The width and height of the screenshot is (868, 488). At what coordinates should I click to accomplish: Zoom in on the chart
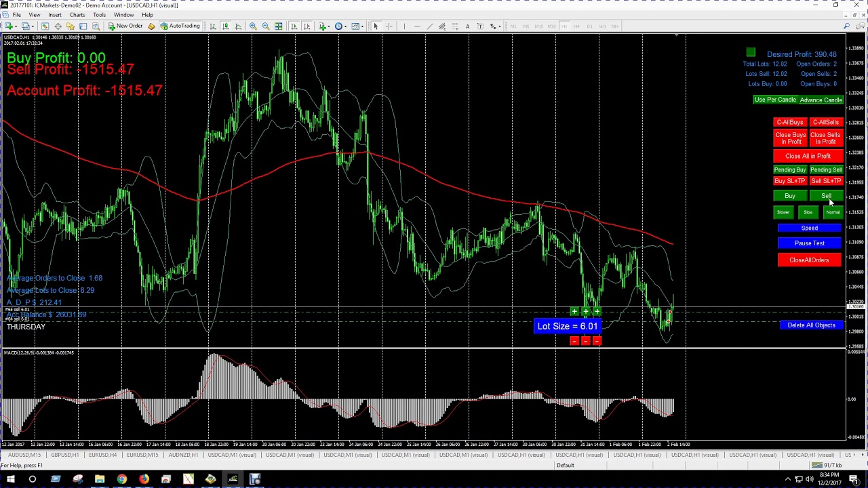(x=253, y=26)
